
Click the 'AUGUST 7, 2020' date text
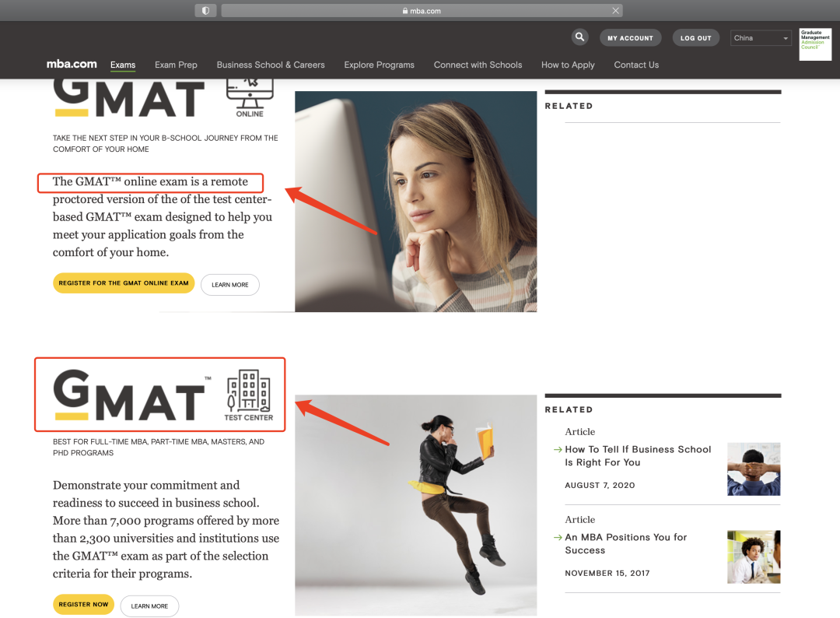coord(600,485)
